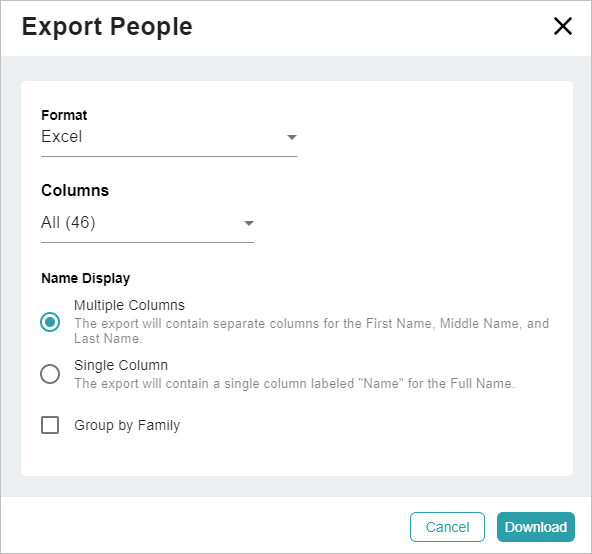
Task: Click the single column description text
Action: pyautogui.click(x=294, y=383)
